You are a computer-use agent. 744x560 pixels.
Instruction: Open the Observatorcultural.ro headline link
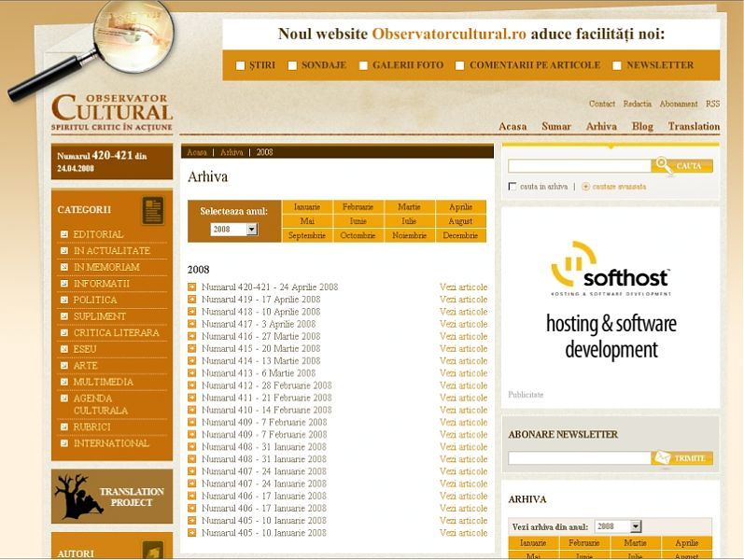(449, 34)
